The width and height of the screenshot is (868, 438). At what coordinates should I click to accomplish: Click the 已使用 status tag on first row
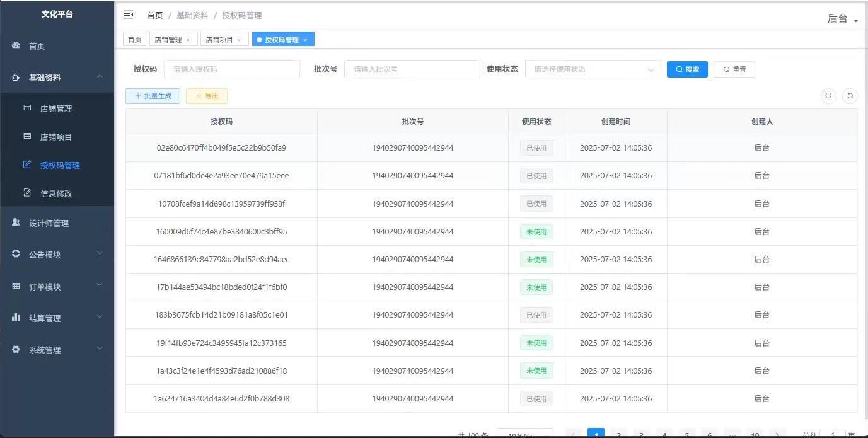click(536, 147)
